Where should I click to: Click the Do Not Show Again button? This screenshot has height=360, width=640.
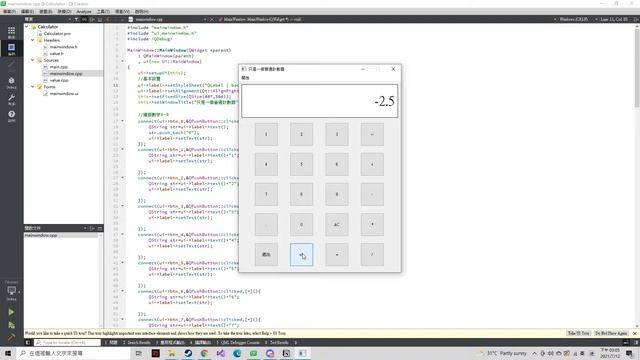coord(611,333)
